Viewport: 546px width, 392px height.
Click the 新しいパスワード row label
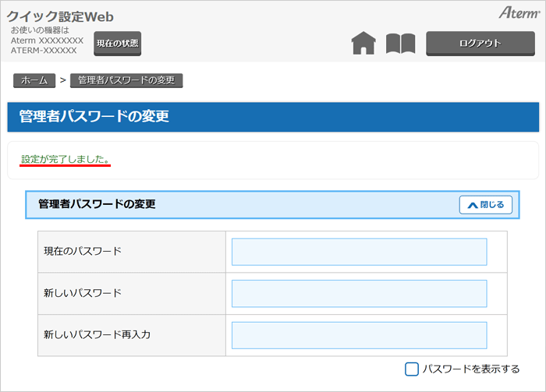tap(83, 293)
